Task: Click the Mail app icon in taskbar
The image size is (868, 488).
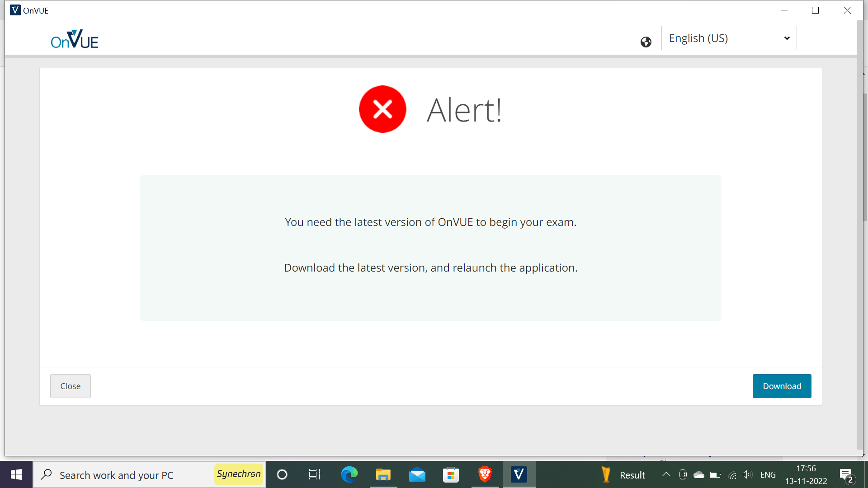Action: pyautogui.click(x=417, y=474)
